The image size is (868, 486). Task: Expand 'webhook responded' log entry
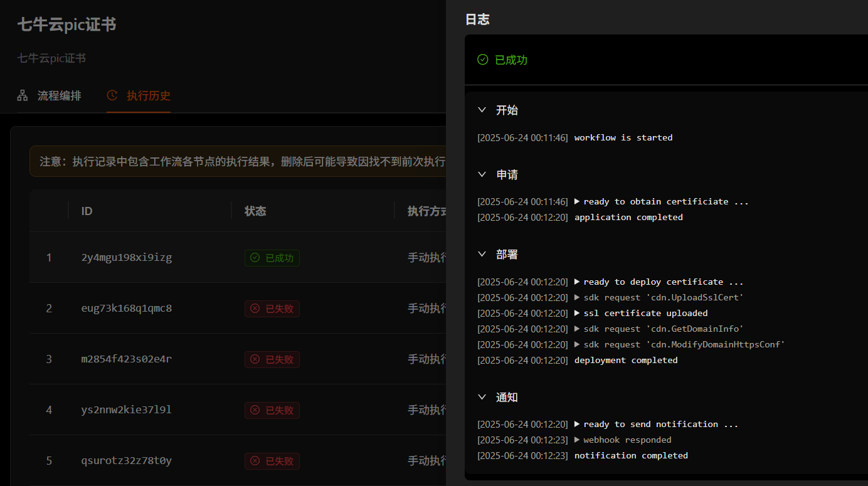click(577, 440)
